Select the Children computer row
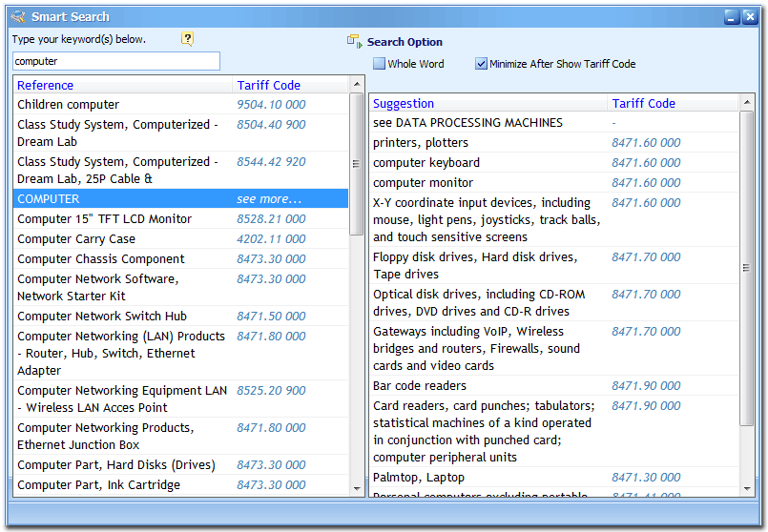The height and width of the screenshot is (532, 768). point(69,105)
